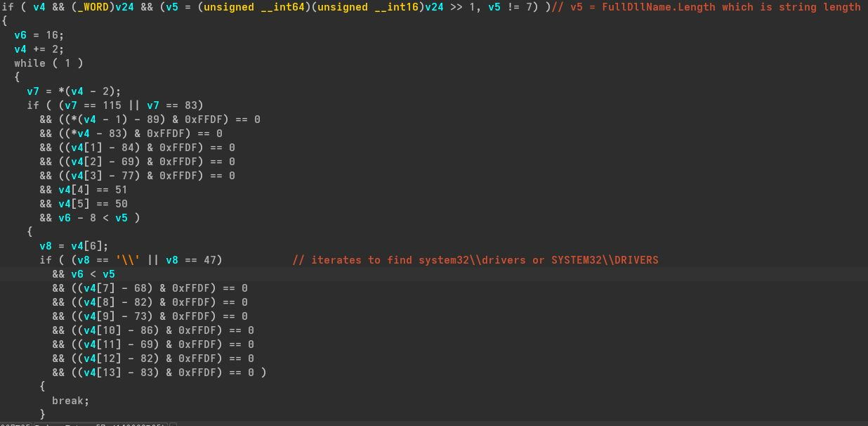Click "(_WORD)v24" cast in the first if statement
Image resolution: width=868 pixels, height=426 pixels.
[103, 7]
